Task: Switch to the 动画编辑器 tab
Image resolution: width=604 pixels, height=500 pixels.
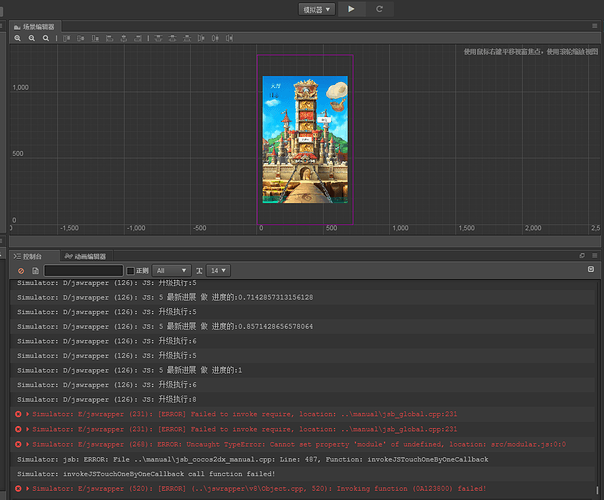Action: point(84,256)
